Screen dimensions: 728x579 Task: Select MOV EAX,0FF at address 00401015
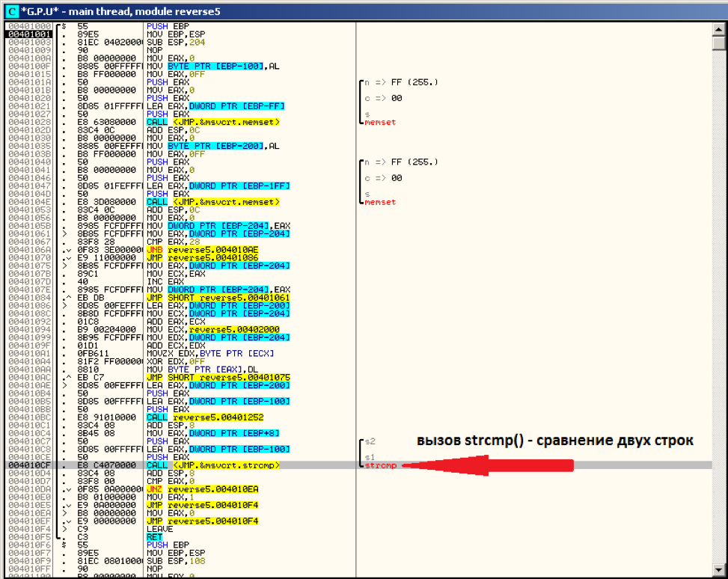[176, 74]
